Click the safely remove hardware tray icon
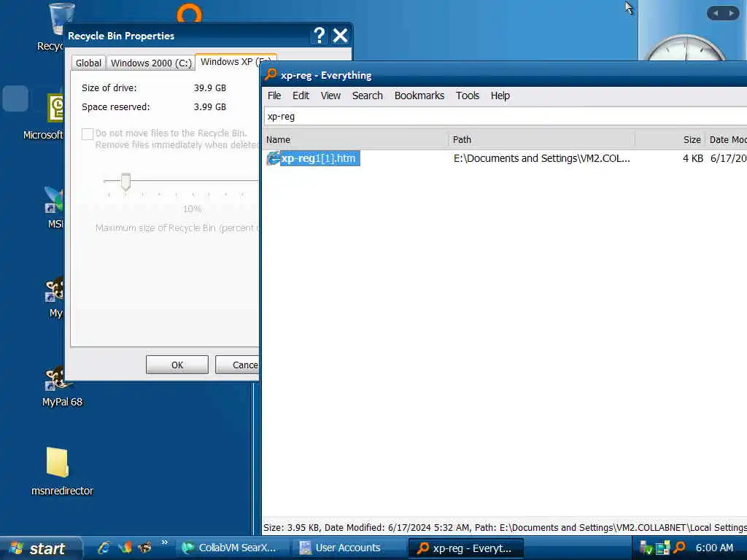 tap(646, 548)
